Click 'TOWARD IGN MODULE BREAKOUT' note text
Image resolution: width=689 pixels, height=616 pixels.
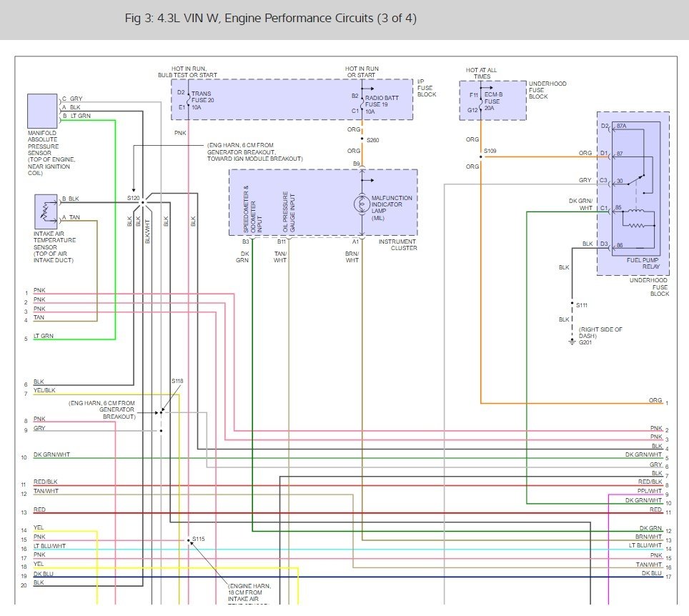[255, 159]
